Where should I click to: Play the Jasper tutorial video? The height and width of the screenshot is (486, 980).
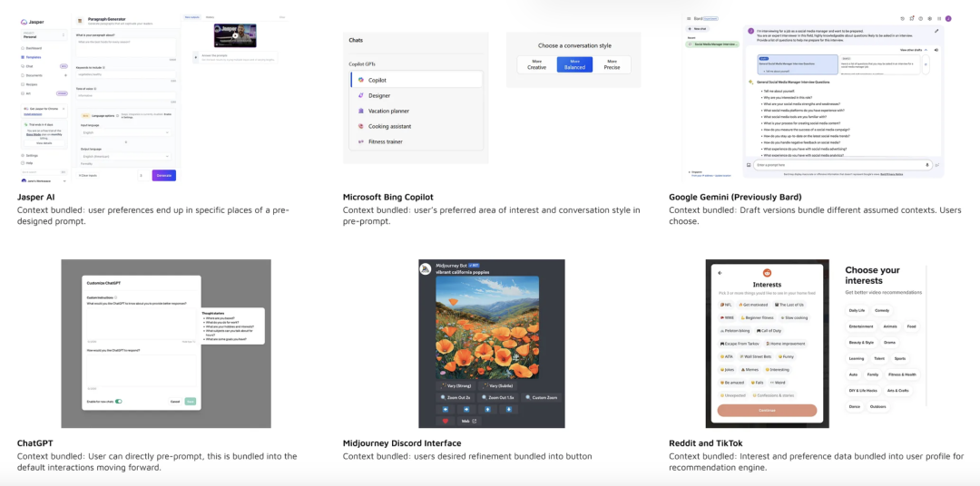pyautogui.click(x=235, y=35)
